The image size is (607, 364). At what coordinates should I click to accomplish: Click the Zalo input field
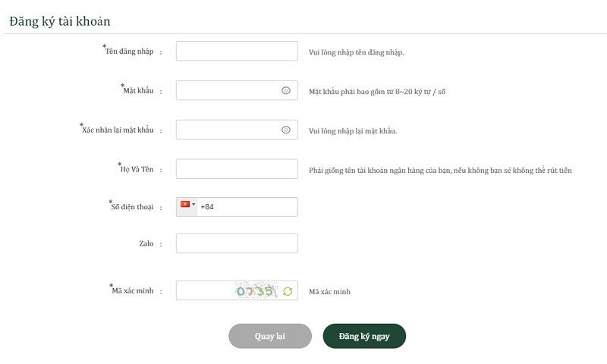(237, 243)
